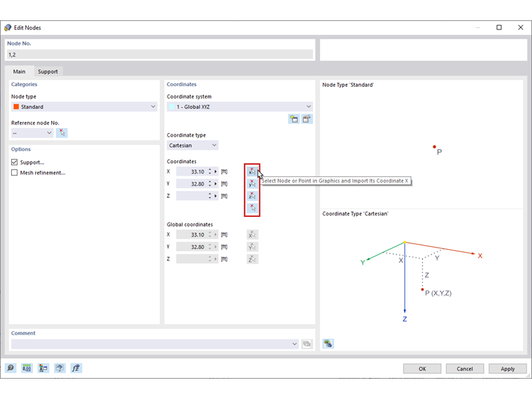This screenshot has width=532, height=399.
Task: Select node in graphics for all coordinates
Action: pos(252,208)
